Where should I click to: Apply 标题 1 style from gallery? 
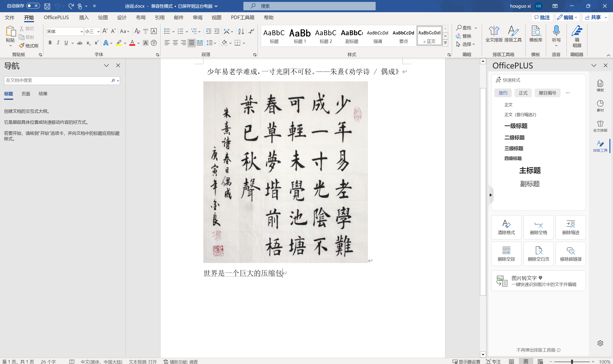point(300,36)
